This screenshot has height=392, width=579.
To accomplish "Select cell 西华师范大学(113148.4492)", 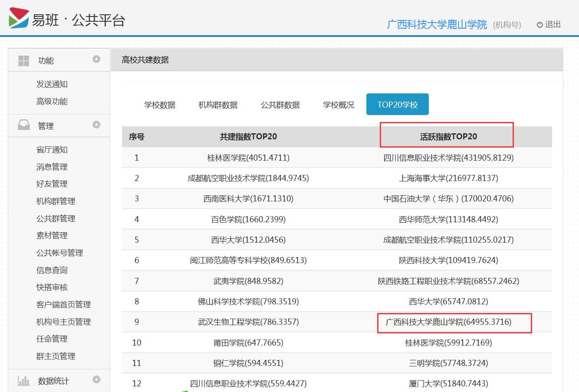I will pyautogui.click(x=448, y=219).
